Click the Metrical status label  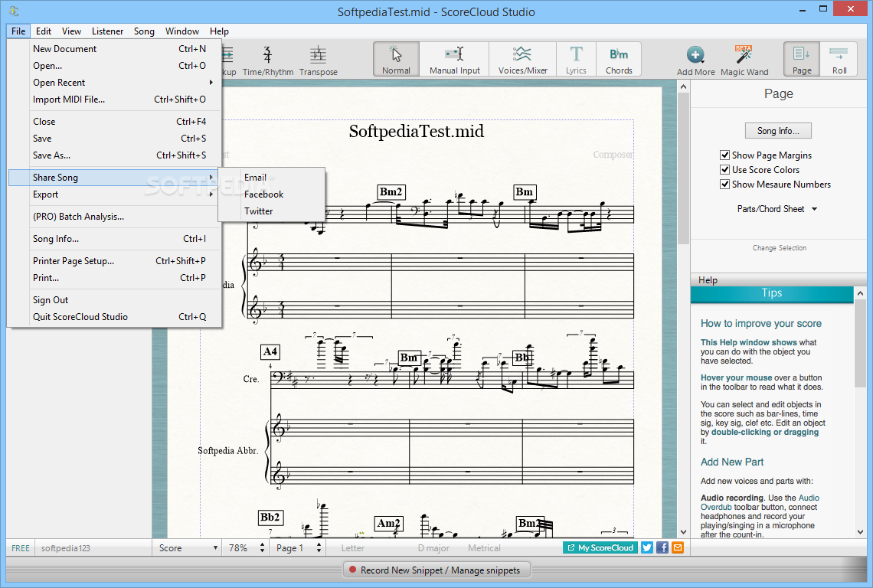484,548
